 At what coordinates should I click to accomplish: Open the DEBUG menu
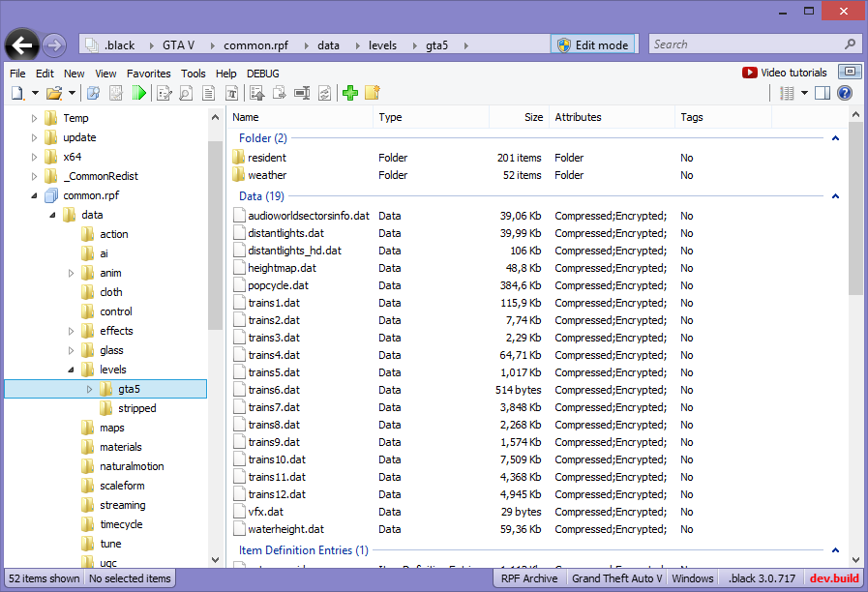(x=263, y=74)
